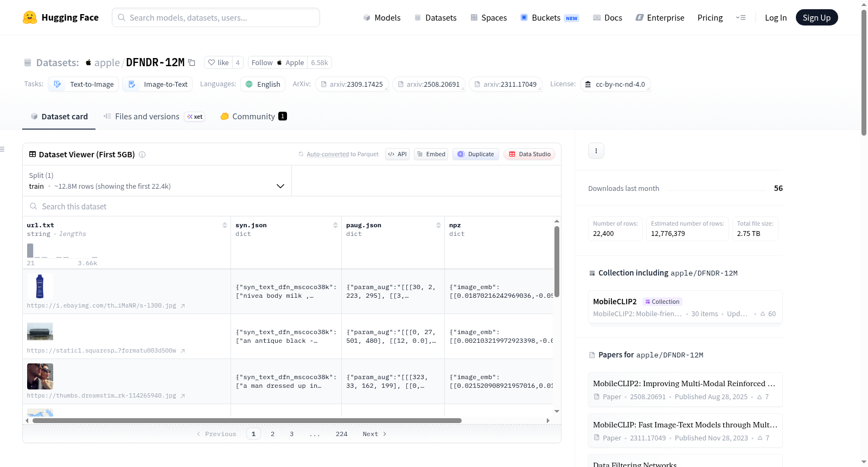
Task: Click the Apple organization logo near dataset name
Action: point(88,62)
